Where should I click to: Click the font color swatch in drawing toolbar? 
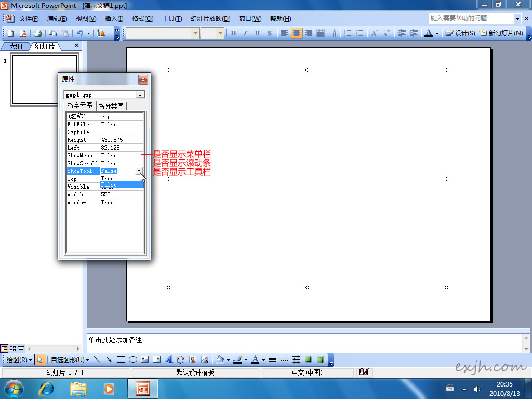pyautogui.click(x=255, y=360)
